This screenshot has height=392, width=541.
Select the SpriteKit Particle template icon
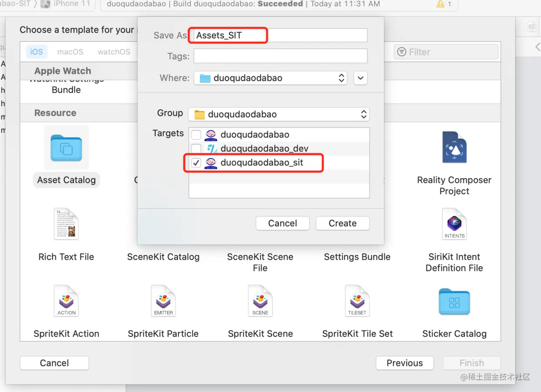163,301
